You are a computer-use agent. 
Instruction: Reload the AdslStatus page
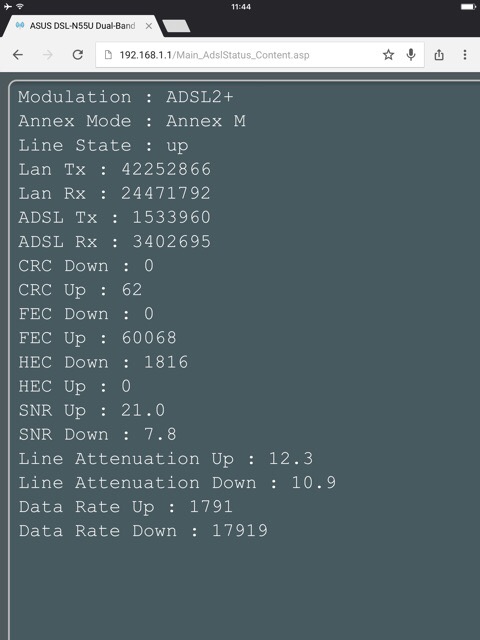click(78, 55)
